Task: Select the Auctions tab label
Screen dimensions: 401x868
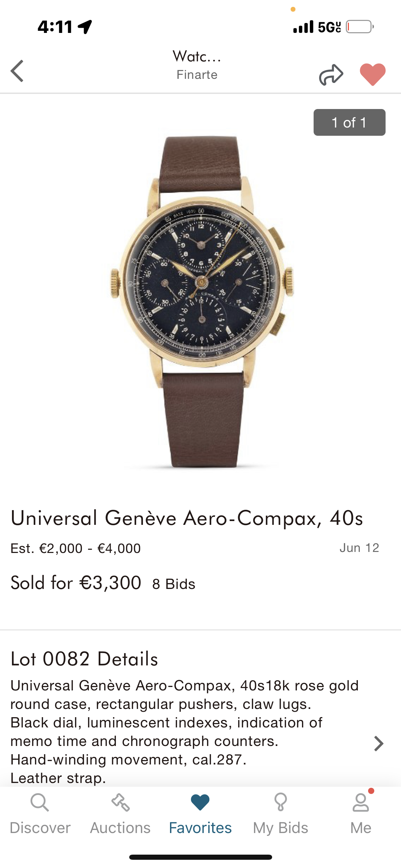Action: pyautogui.click(x=120, y=828)
